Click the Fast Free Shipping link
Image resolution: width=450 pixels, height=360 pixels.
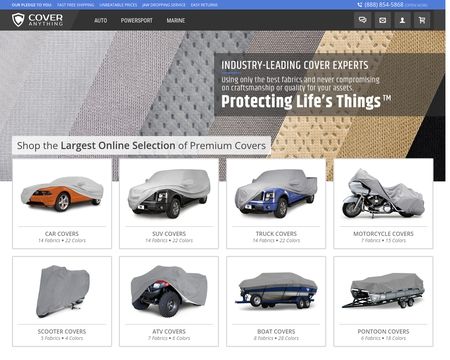76,5
